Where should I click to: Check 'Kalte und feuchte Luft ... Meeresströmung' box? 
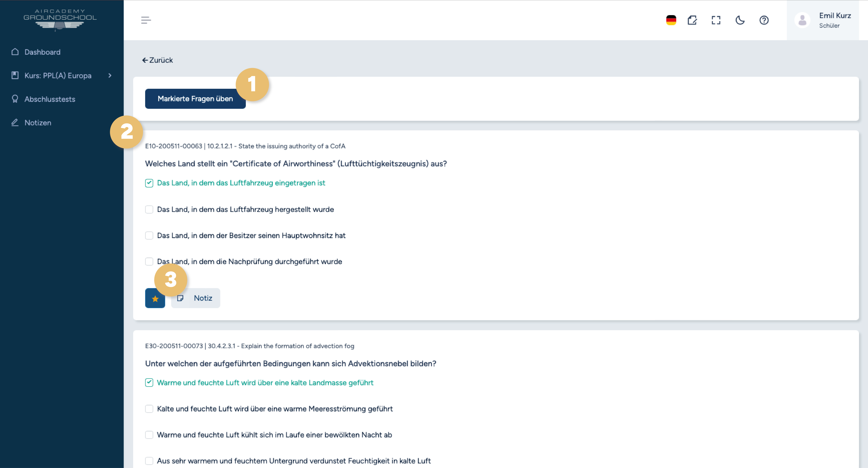[149, 409]
